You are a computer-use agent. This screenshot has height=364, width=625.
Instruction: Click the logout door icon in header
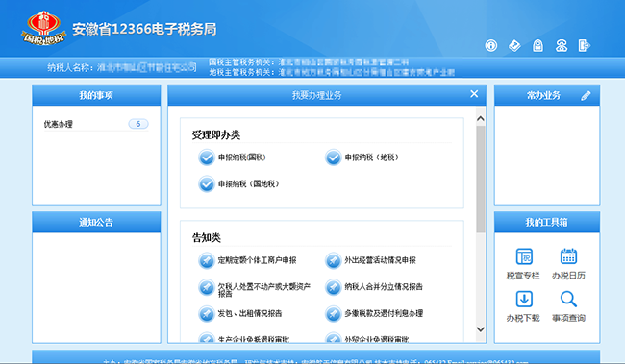(x=585, y=46)
